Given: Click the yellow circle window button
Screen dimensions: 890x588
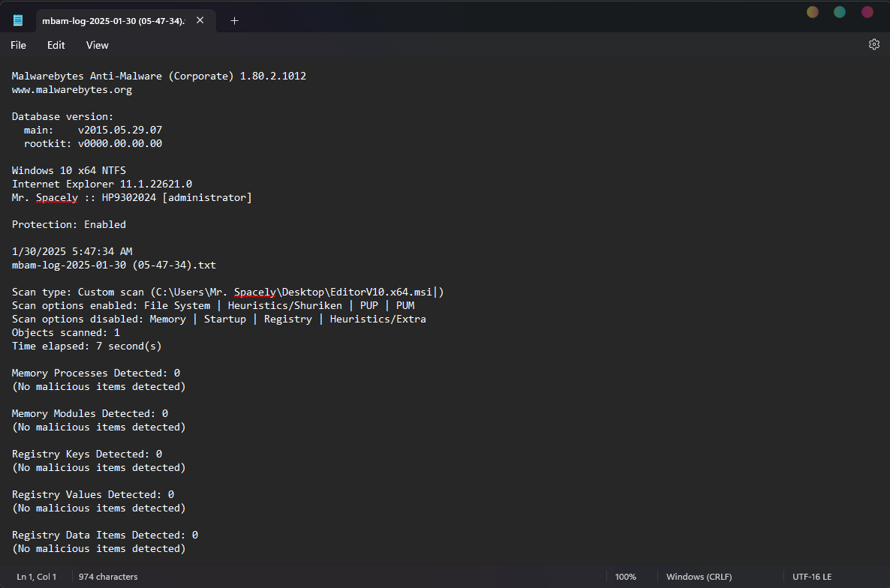Looking at the screenshot, I should [x=812, y=12].
